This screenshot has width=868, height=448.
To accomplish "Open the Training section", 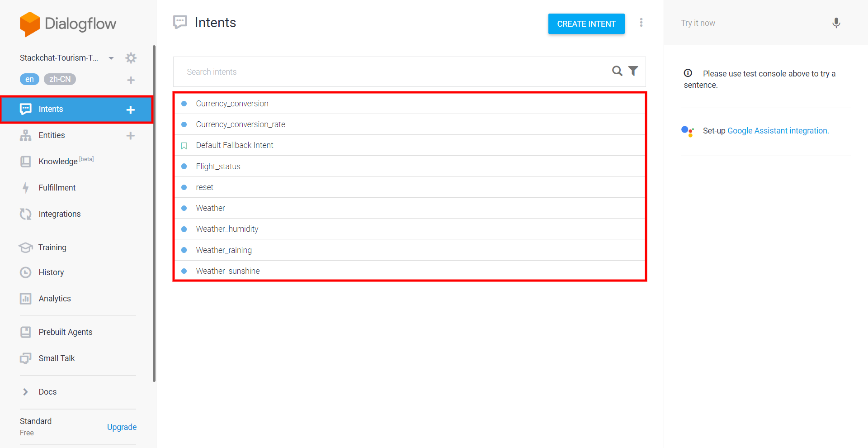I will click(52, 248).
